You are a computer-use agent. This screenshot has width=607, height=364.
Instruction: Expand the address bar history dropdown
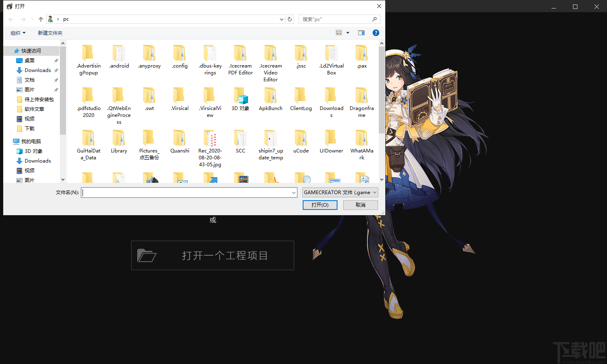point(282,19)
